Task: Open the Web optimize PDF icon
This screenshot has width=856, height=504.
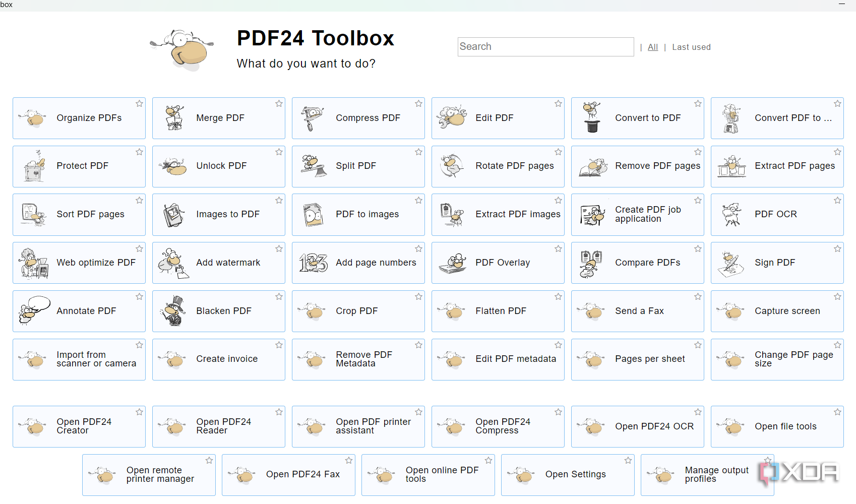Action: coord(34,263)
